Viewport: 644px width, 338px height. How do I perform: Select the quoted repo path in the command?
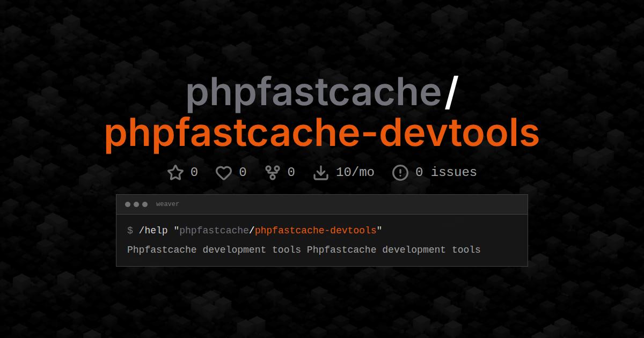tap(280, 230)
